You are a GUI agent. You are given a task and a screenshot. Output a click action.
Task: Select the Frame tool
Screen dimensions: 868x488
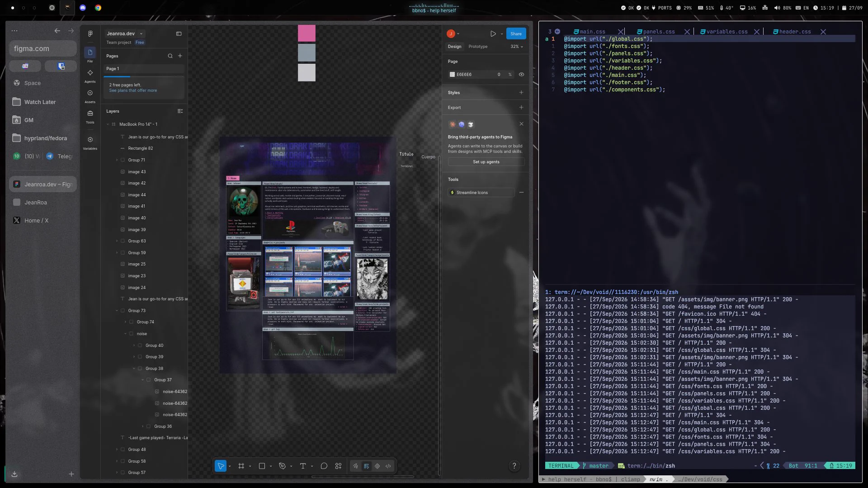coord(241,466)
